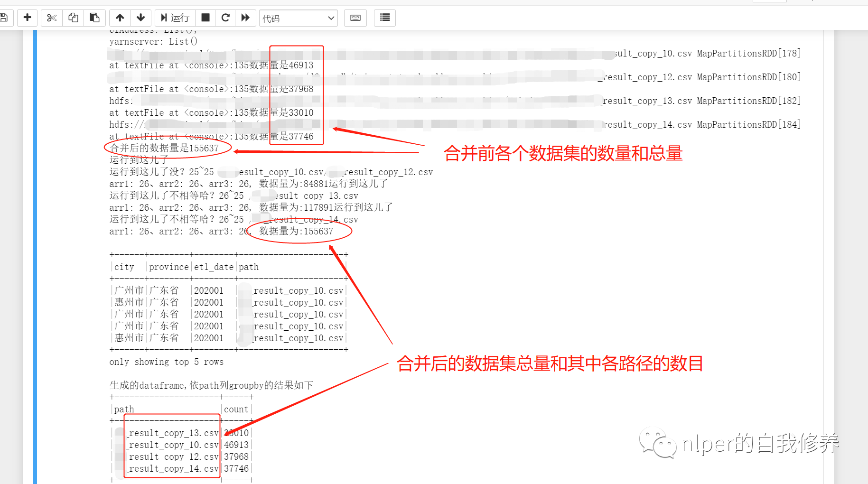The width and height of the screenshot is (868, 484).
Task: Click the list toolbar icon
Action: [385, 18]
